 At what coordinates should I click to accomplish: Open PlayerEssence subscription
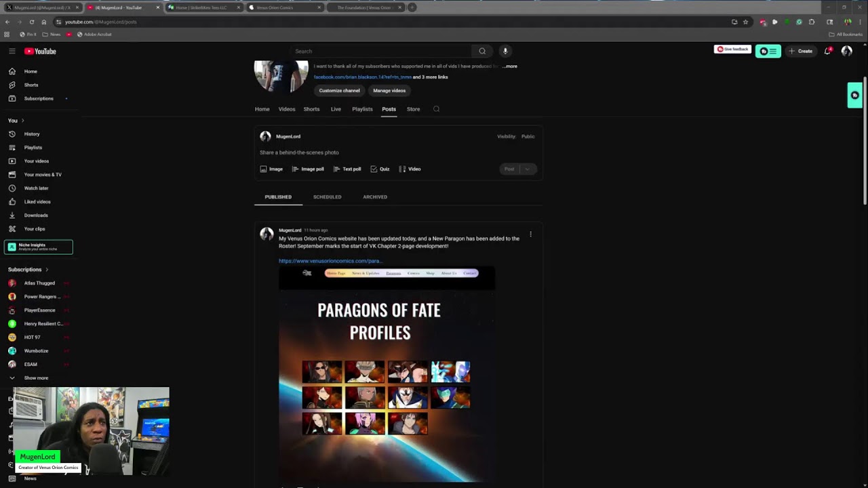[39, 310]
